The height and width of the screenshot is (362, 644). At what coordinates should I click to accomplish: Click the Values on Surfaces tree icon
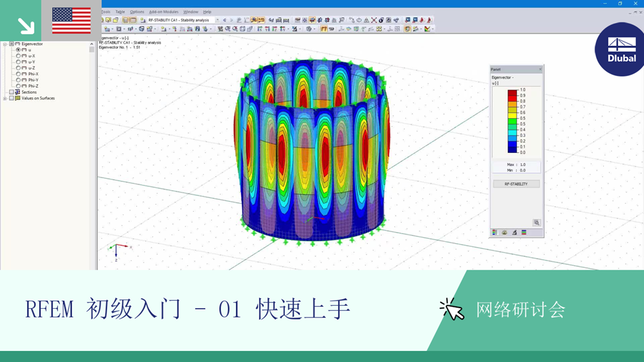tap(18, 98)
